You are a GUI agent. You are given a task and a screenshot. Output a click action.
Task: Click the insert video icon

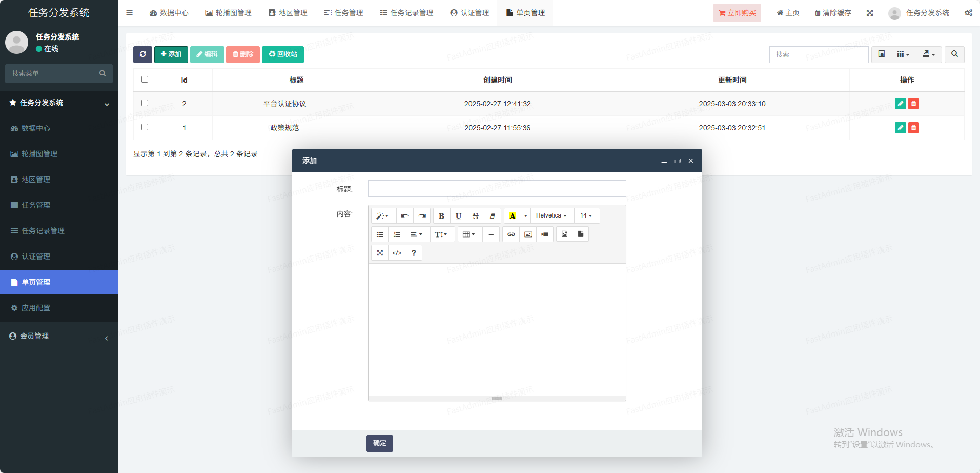545,234
